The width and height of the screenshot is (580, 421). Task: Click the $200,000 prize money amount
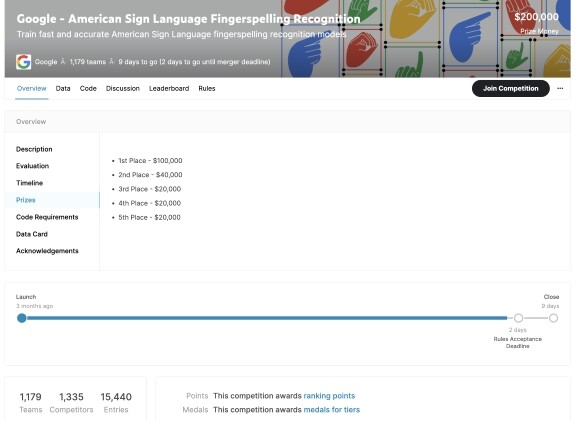tap(536, 17)
